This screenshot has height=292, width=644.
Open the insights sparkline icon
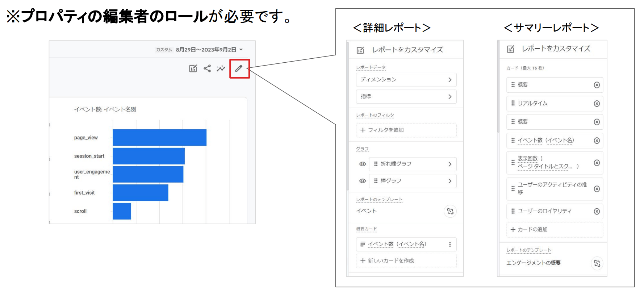click(221, 68)
